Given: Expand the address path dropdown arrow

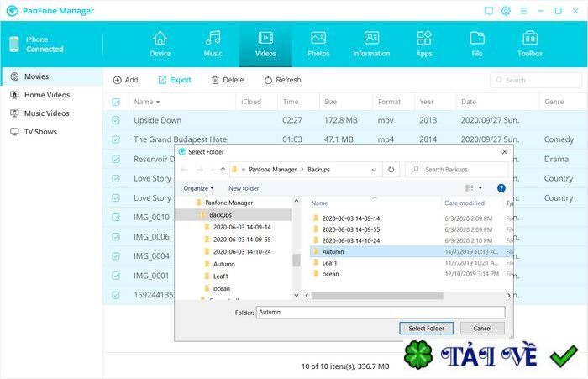Looking at the screenshot, I should (x=374, y=170).
